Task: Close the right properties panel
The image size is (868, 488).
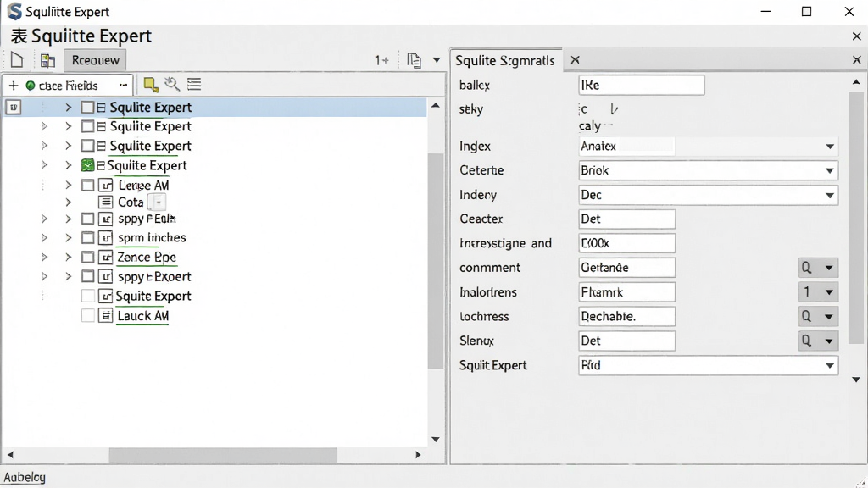Action: (x=856, y=60)
